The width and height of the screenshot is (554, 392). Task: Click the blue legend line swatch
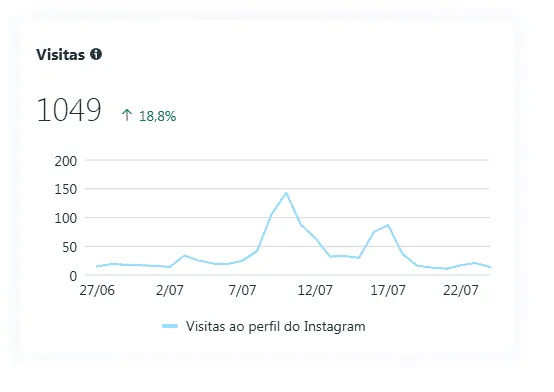click(x=170, y=326)
